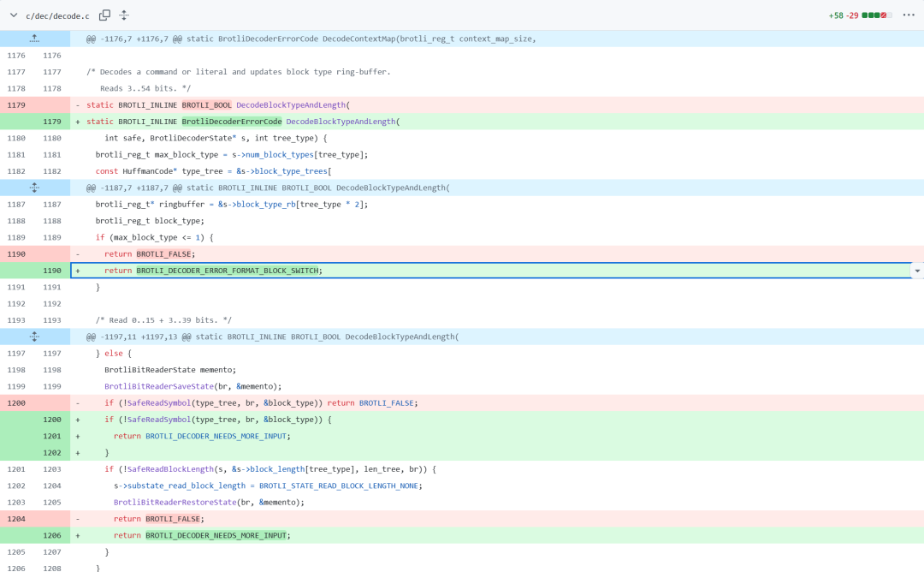
Task: Expand hidden lines at the -1197,11 hunk
Action: 34,337
